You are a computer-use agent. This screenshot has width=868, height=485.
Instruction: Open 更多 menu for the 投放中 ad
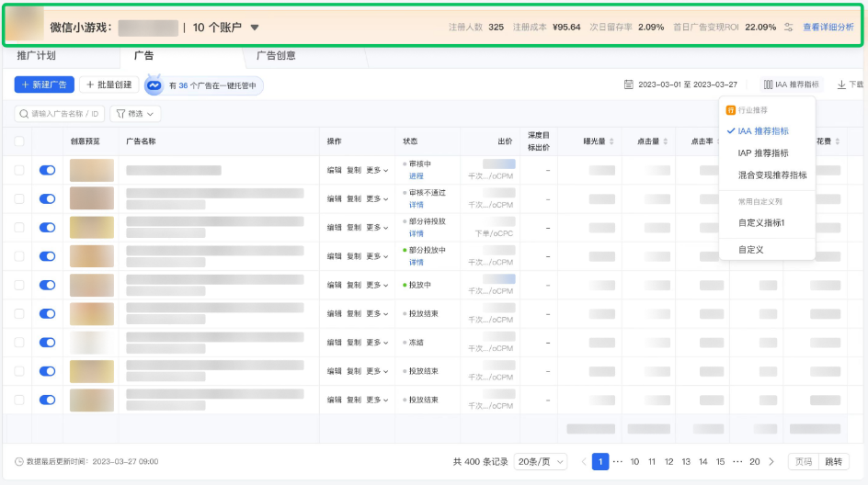tap(377, 286)
